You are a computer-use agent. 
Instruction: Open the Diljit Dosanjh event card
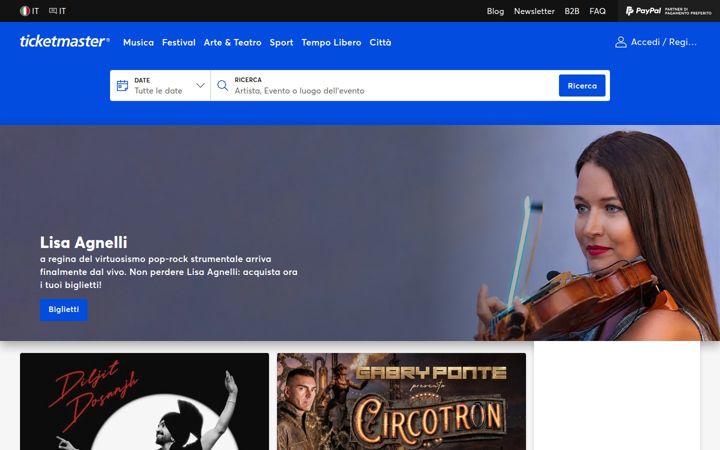tap(144, 401)
